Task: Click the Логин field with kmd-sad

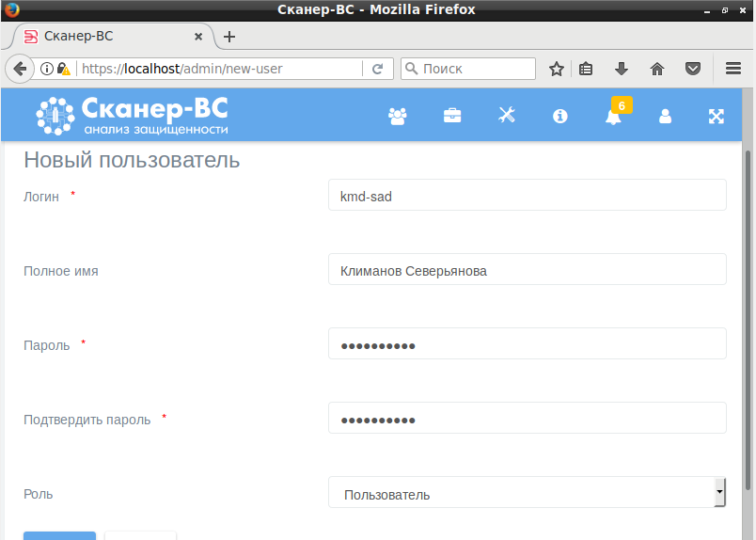Action: coord(527,195)
